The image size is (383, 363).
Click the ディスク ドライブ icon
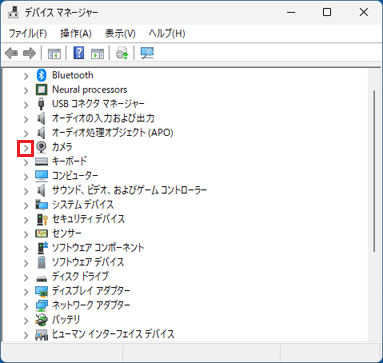tap(41, 278)
